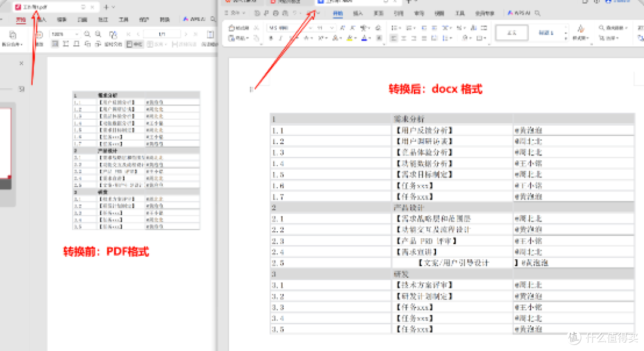Toggle Italic in Word ribbon
The height and width of the screenshot is (351, 644).
280,38
